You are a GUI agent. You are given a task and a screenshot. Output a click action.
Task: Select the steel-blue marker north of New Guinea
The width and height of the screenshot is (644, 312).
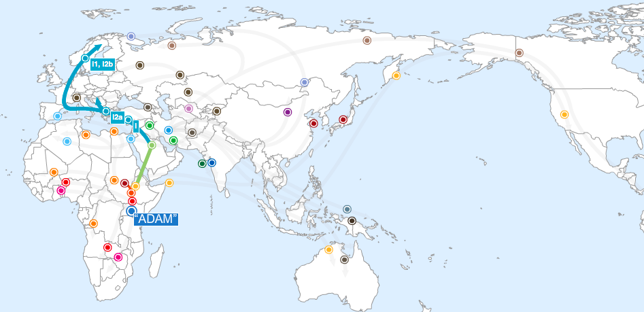(x=347, y=209)
